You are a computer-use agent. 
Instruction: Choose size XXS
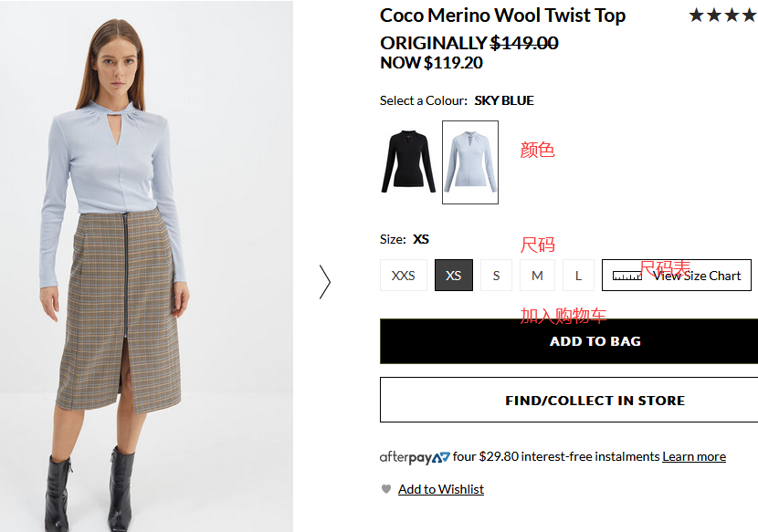pyautogui.click(x=403, y=276)
